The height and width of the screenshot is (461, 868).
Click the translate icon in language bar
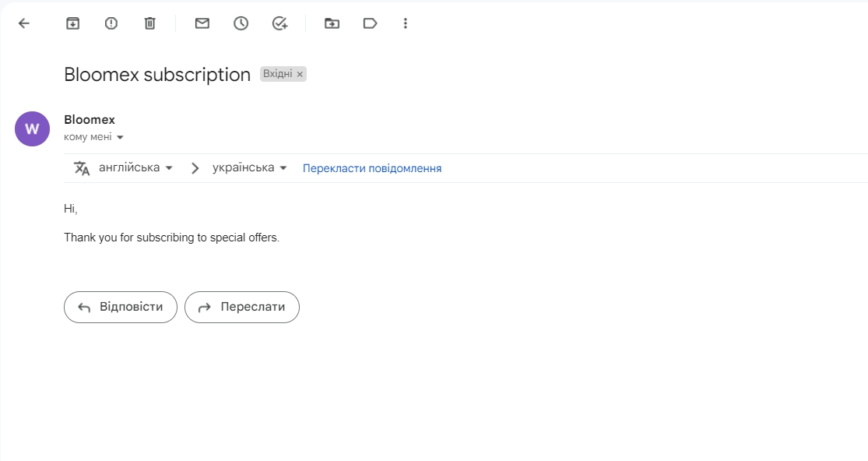(82, 168)
